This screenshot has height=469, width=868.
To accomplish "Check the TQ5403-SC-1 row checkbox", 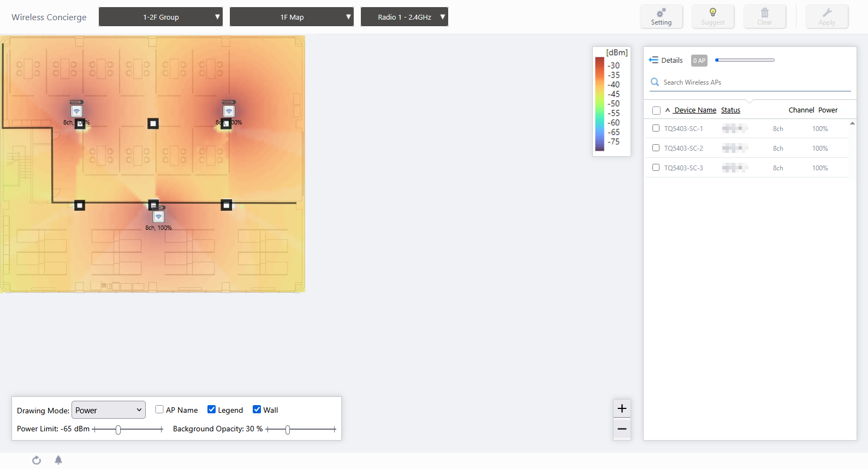I will [x=656, y=128].
